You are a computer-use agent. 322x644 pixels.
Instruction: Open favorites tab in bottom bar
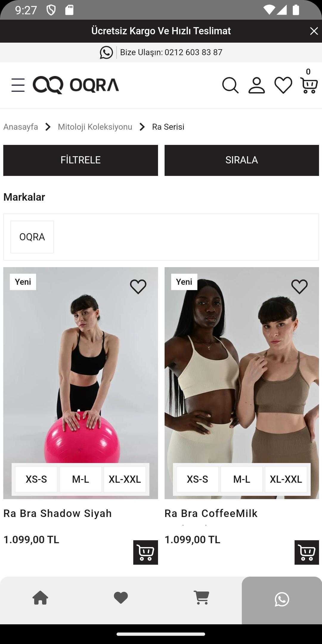click(x=121, y=598)
